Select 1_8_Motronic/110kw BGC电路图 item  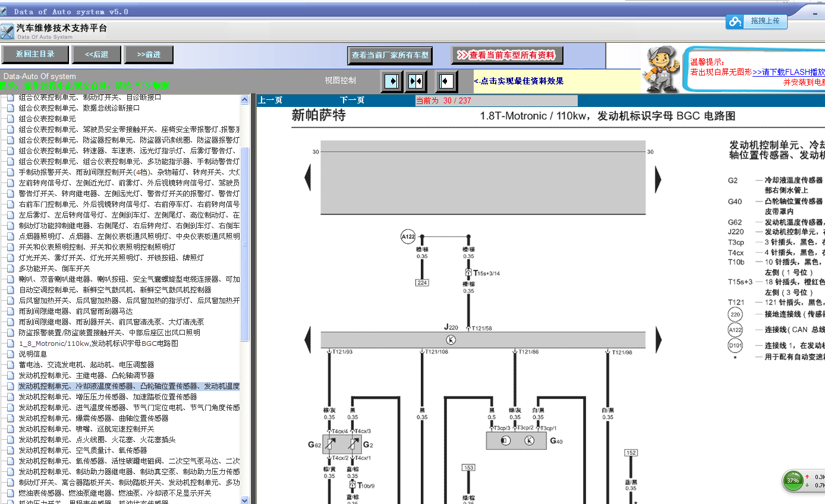(98, 344)
